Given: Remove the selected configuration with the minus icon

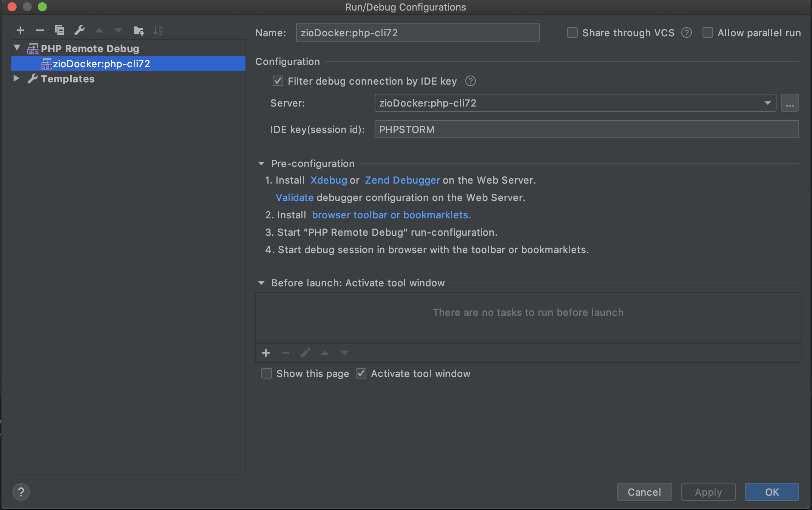Looking at the screenshot, I should (40, 30).
